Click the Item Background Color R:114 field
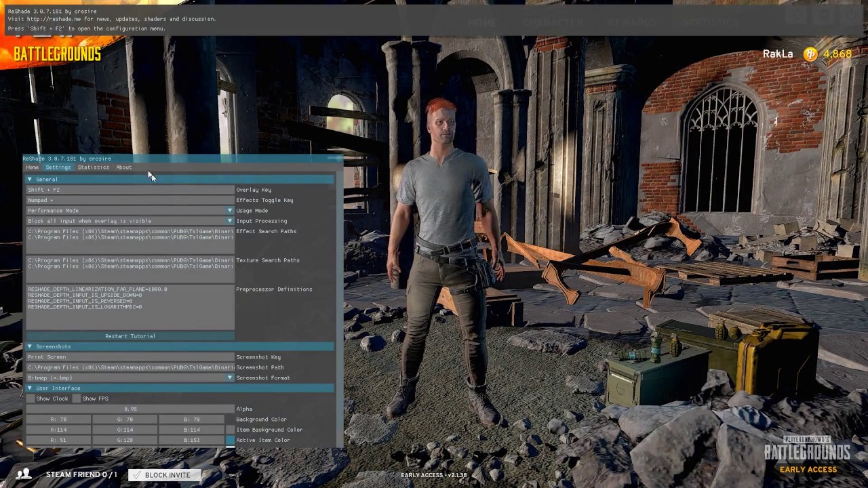 58,430
